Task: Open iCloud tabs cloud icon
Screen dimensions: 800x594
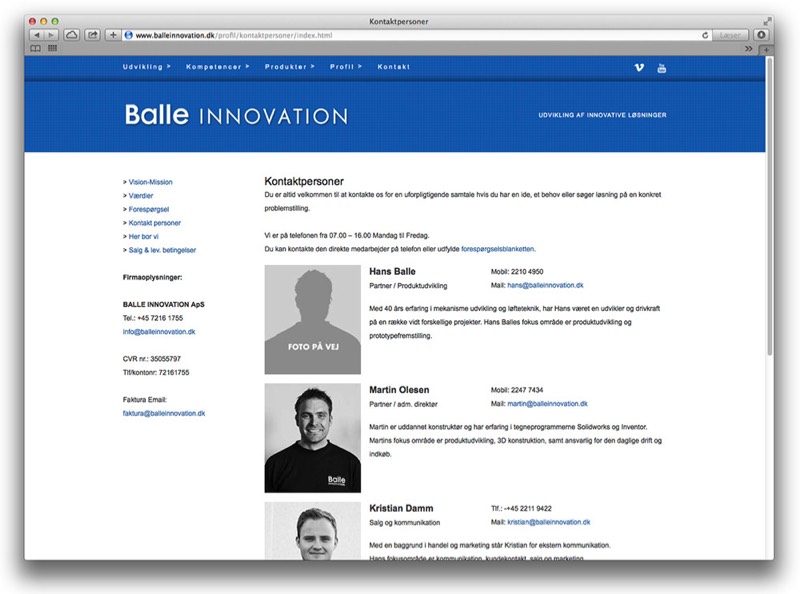Action: click(x=72, y=35)
